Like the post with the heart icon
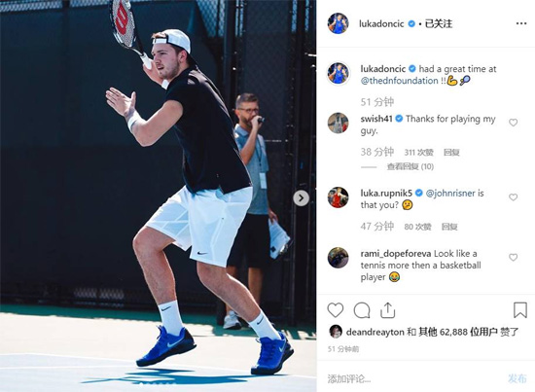The height and width of the screenshot is (392, 535). click(335, 310)
